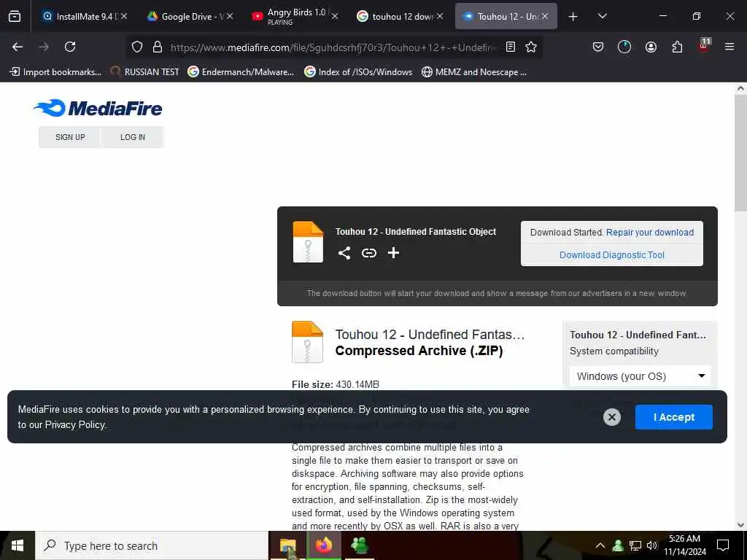
Task: Toggle reader view in address bar
Action: (510, 47)
